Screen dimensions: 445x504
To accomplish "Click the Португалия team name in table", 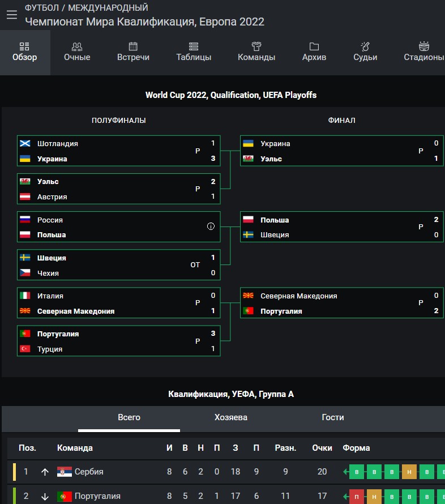I will (x=97, y=496).
